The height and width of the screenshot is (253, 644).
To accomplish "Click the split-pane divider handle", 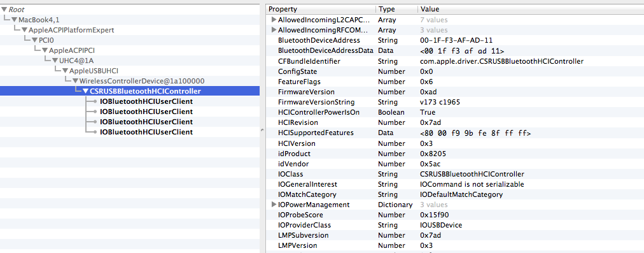I will [x=262, y=129].
